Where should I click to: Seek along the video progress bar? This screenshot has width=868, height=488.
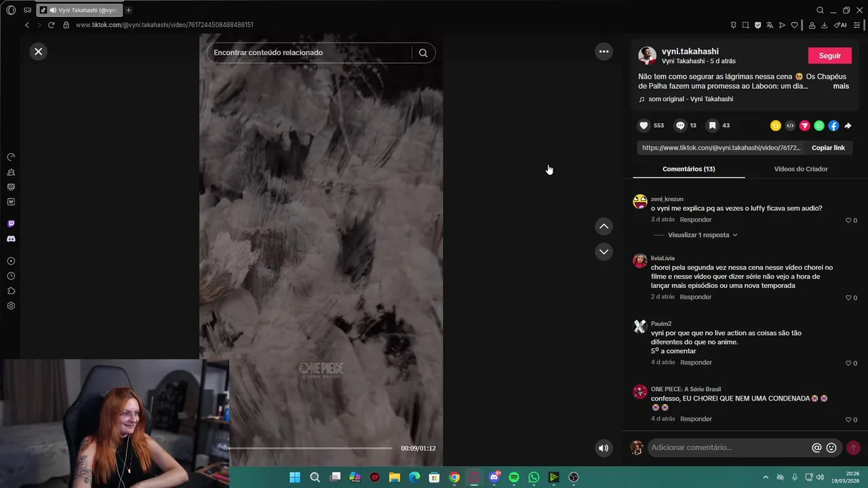pos(311,448)
